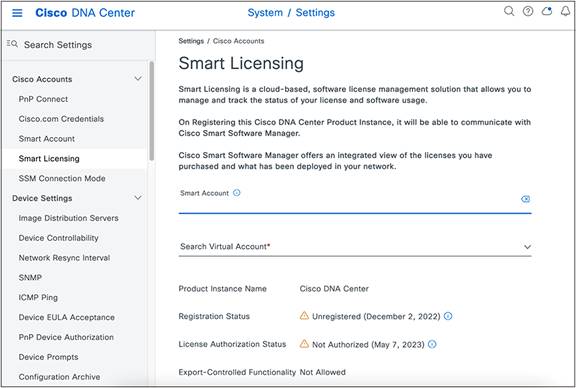This screenshot has height=388, width=576.
Task: Open PnP Device Authorization settings
Action: [x=66, y=337]
